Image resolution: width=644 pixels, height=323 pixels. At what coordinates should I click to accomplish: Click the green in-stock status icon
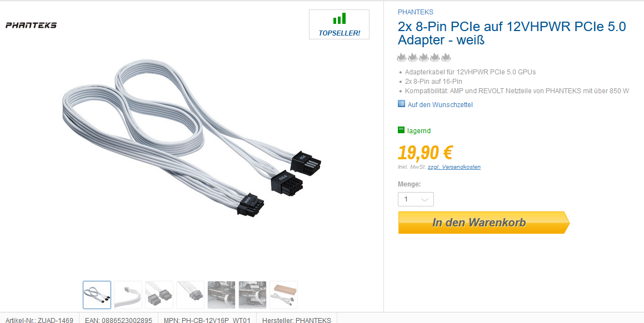(401, 130)
